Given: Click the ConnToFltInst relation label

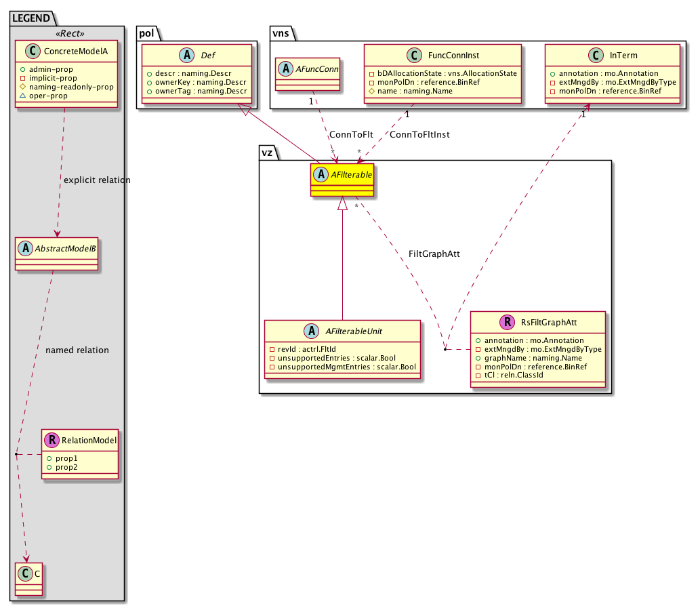Looking at the screenshot, I should [419, 135].
